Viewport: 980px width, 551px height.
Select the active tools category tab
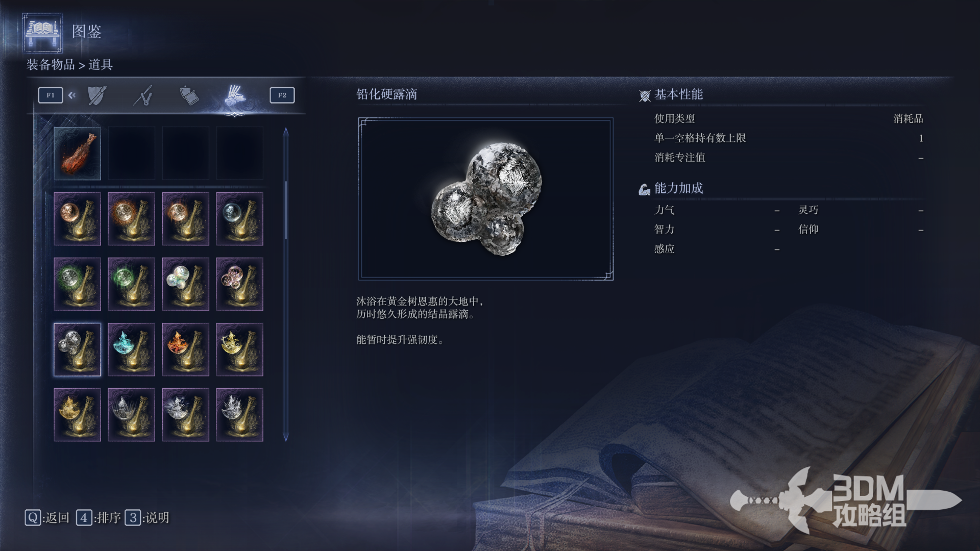pos(235,95)
